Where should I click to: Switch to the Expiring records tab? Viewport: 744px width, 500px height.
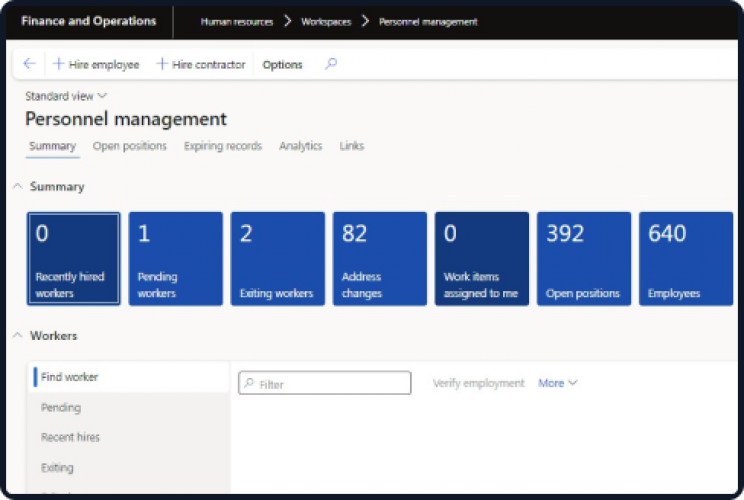point(223,146)
